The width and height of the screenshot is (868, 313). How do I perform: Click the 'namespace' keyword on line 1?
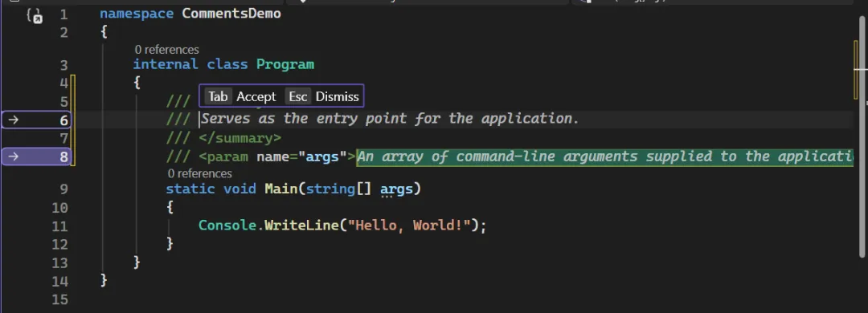click(137, 14)
